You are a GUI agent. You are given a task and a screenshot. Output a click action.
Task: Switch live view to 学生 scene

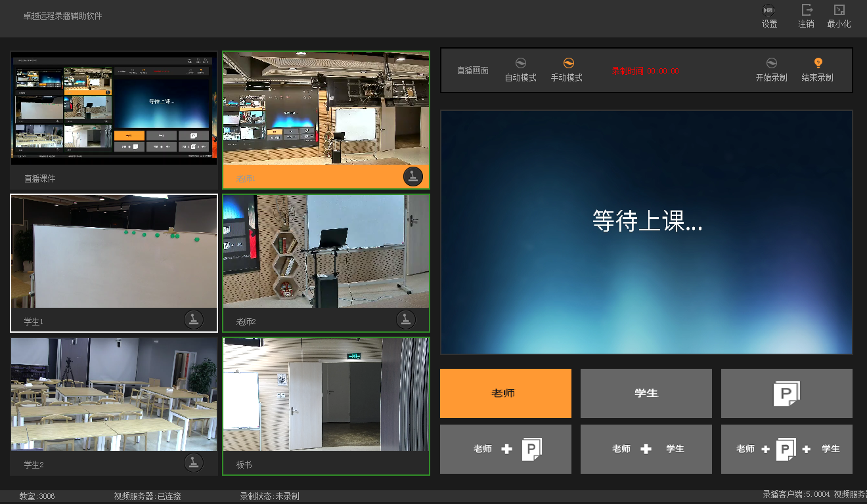point(646,393)
